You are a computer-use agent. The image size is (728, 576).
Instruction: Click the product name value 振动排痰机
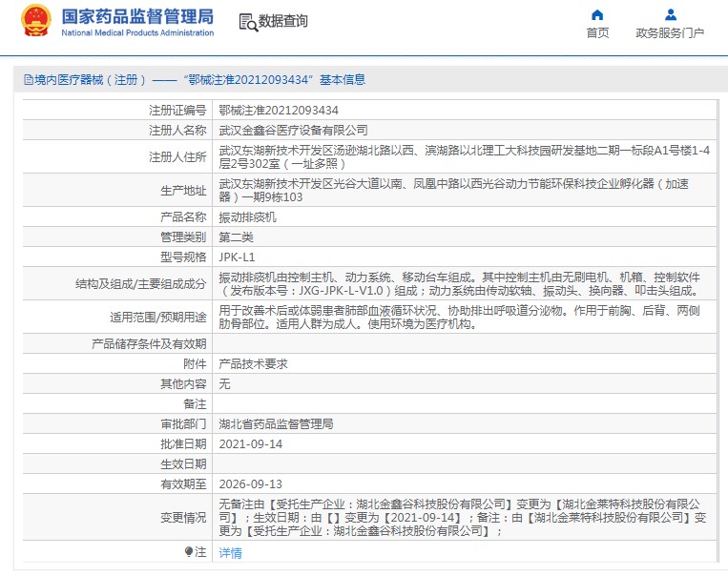click(248, 217)
